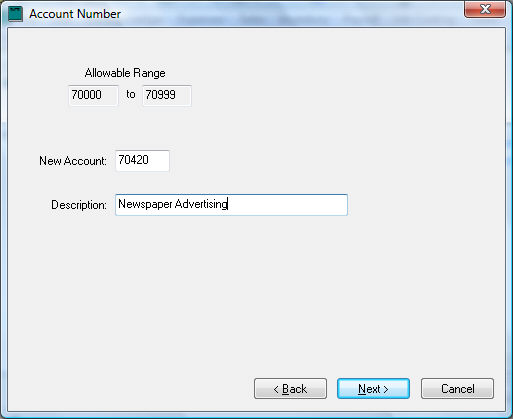Click blank space inside Description field's right side
Viewport: 513px width, 419px height.
click(x=287, y=205)
